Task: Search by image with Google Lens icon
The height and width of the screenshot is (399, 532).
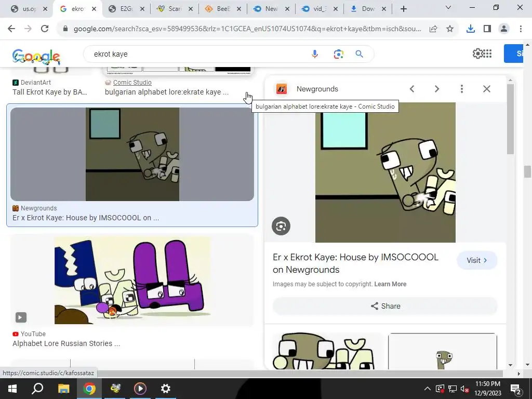Action: (x=338, y=54)
